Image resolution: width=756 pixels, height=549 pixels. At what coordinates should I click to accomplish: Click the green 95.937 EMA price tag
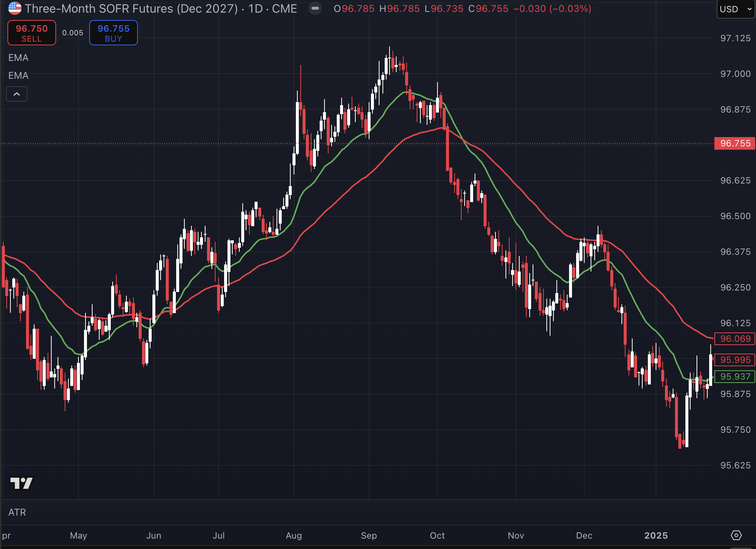point(734,377)
